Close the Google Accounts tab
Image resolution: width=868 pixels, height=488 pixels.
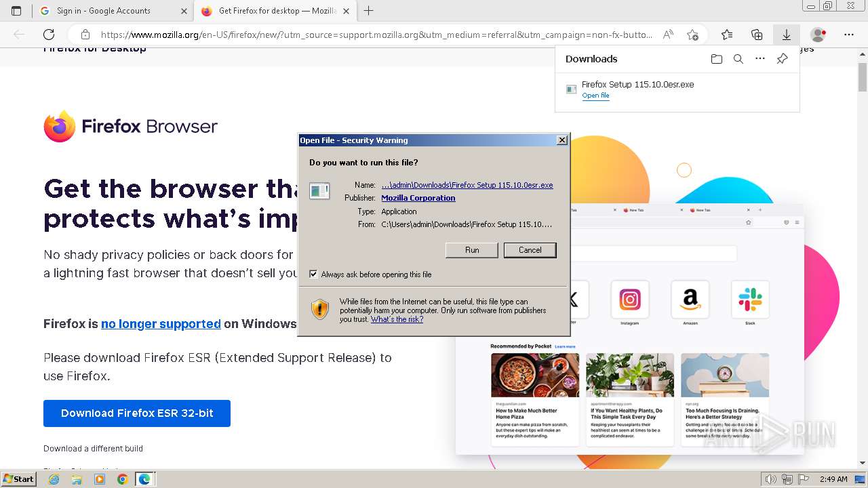coord(184,11)
